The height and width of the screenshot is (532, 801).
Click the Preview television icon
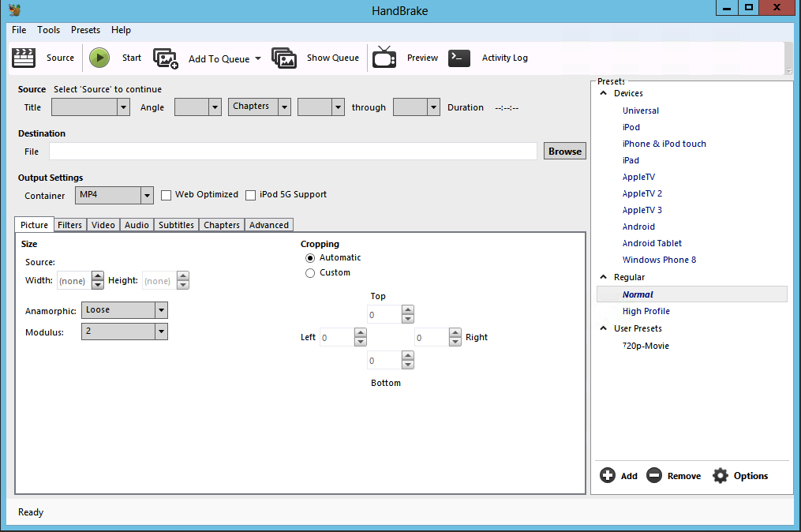click(x=384, y=58)
